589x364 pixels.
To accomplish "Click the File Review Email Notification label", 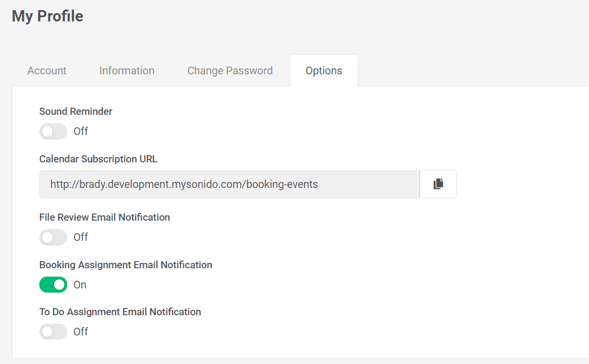I will (x=105, y=218).
